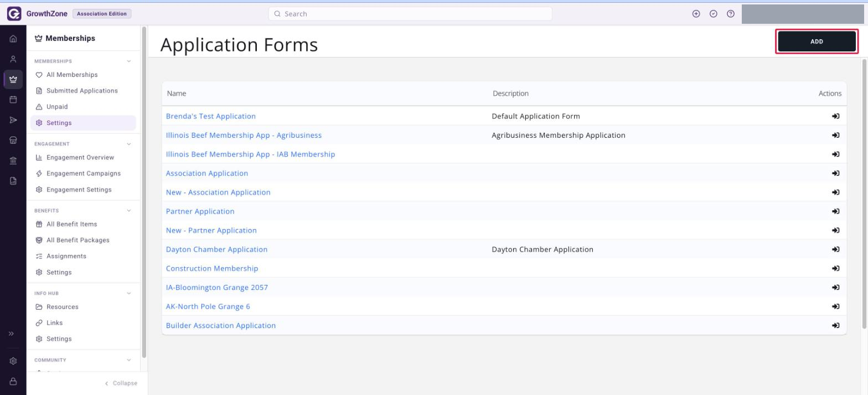Open Engagement Campaigns in sidebar
This screenshot has height=395, width=868.
click(x=83, y=174)
